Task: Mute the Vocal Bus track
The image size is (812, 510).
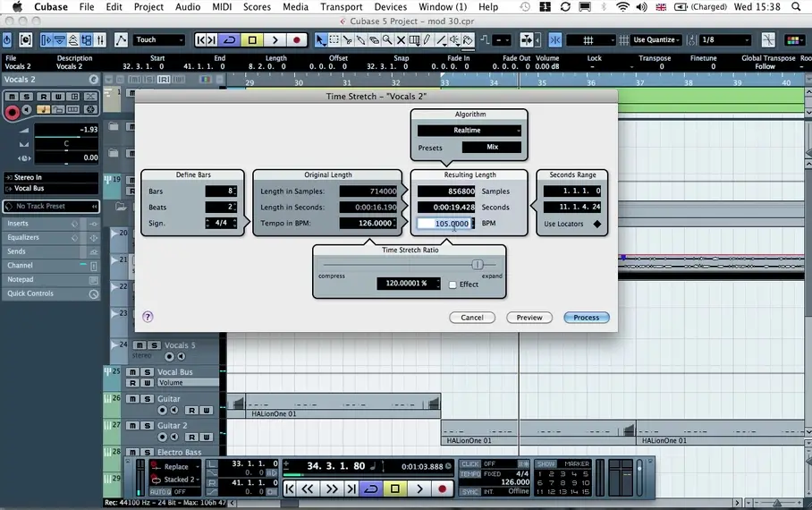Action: pyautogui.click(x=132, y=372)
